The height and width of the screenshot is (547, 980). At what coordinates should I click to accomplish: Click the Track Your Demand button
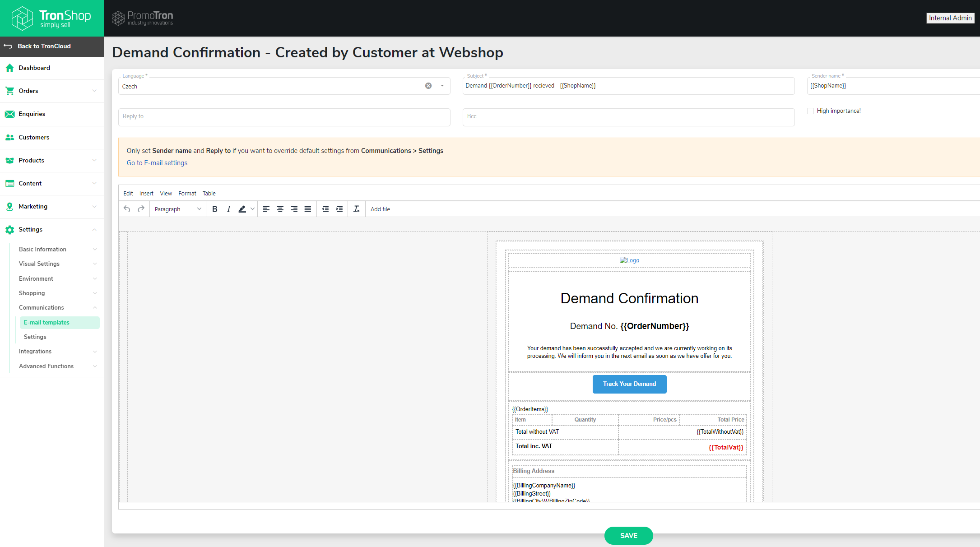pyautogui.click(x=629, y=384)
